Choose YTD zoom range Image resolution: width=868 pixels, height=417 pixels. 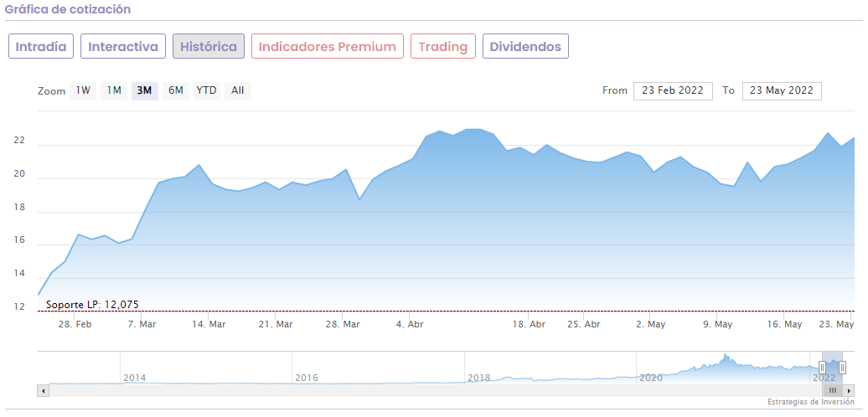click(206, 90)
